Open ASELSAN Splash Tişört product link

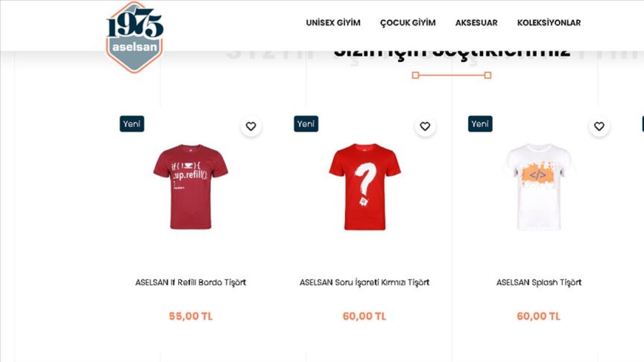pos(539,282)
